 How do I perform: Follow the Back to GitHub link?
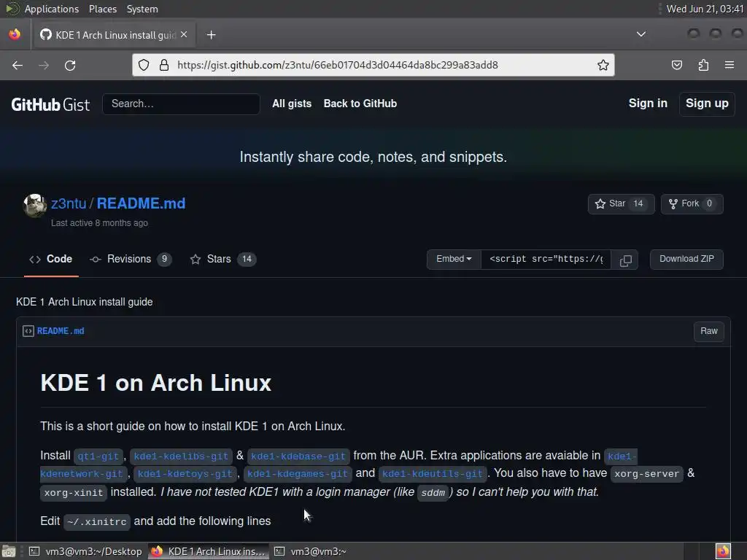click(x=360, y=104)
